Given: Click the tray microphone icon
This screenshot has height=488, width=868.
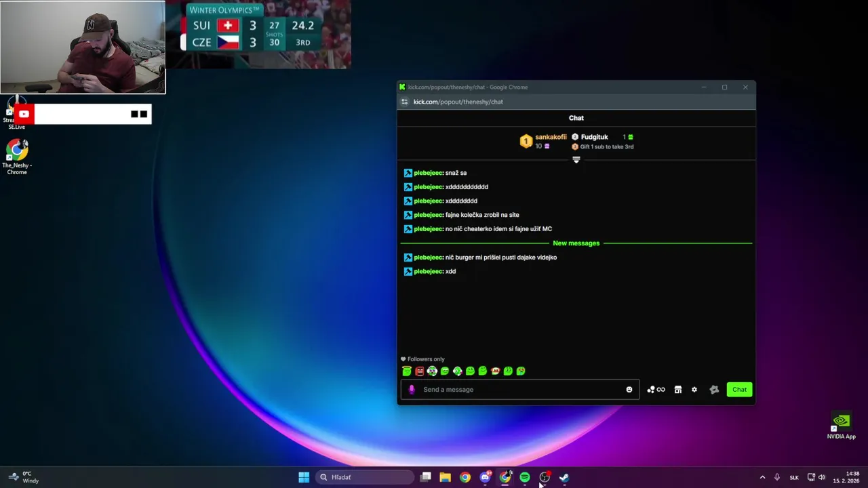Looking at the screenshot, I should tap(777, 477).
